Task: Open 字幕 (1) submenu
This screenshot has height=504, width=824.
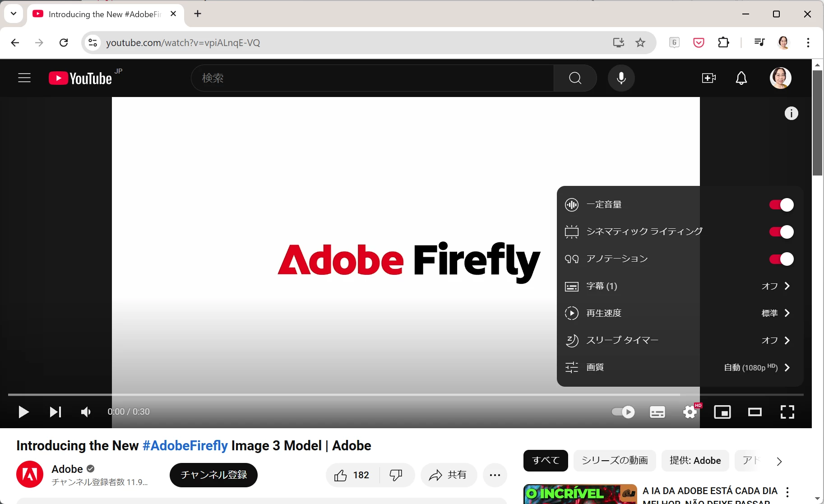Action: 680,286
